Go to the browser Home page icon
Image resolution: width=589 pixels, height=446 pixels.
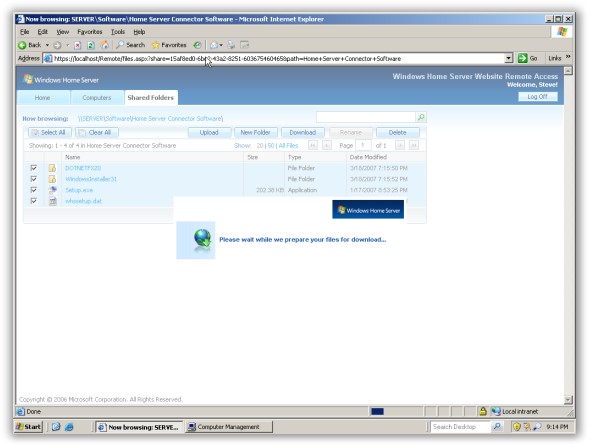point(105,45)
